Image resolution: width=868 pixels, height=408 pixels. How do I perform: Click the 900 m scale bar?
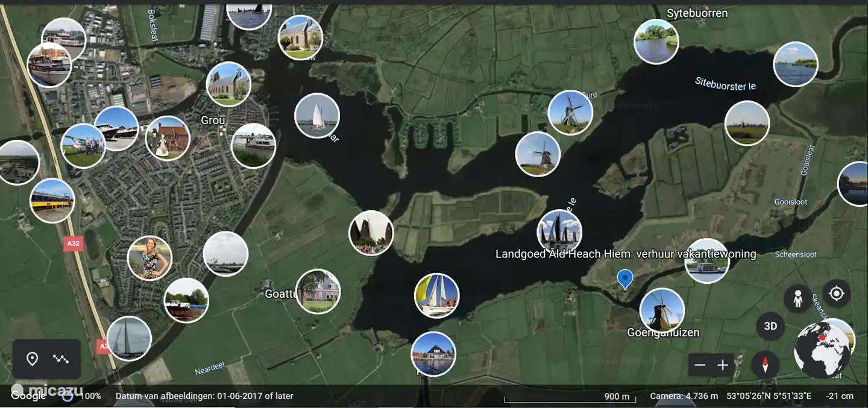[x=616, y=397]
